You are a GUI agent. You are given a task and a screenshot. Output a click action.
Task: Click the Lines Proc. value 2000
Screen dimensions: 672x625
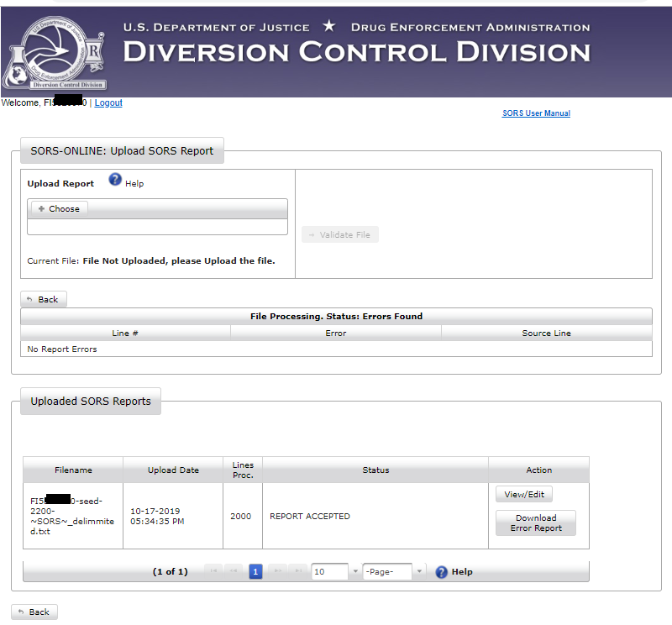240,516
